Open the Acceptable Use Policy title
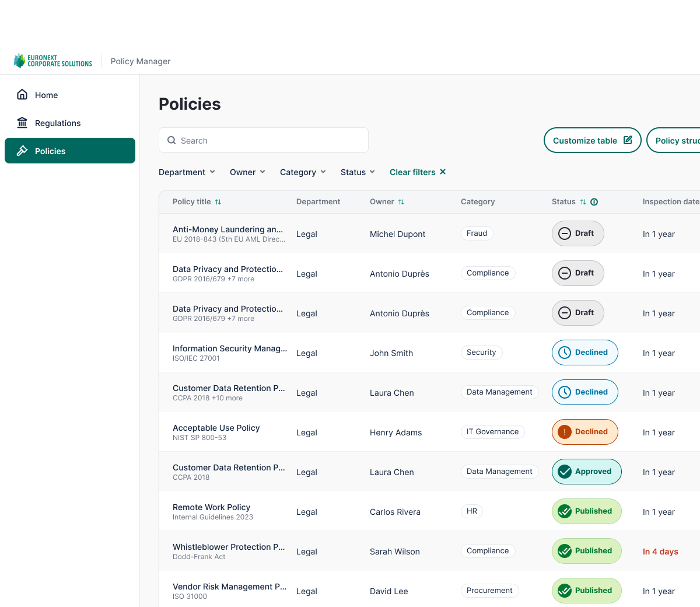This screenshot has height=607, width=700. tap(216, 428)
